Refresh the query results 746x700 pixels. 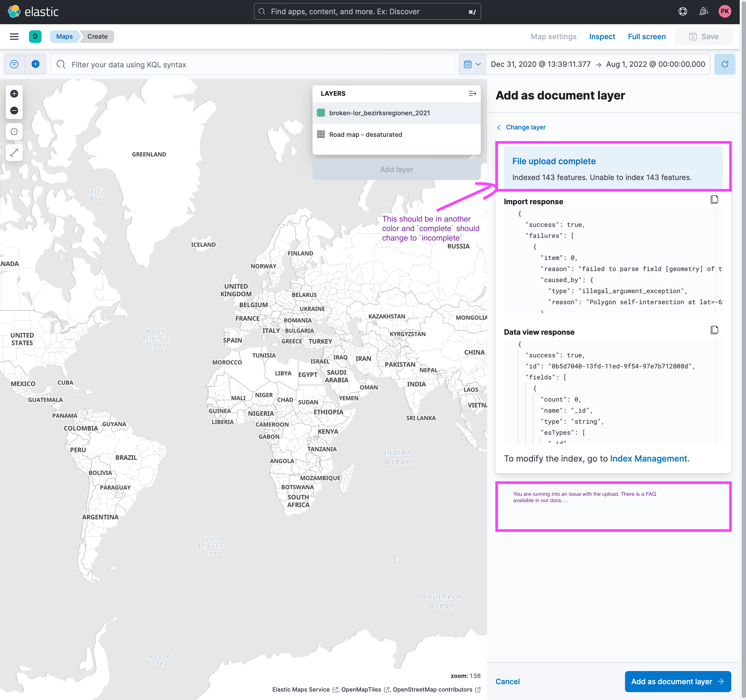pyautogui.click(x=725, y=64)
